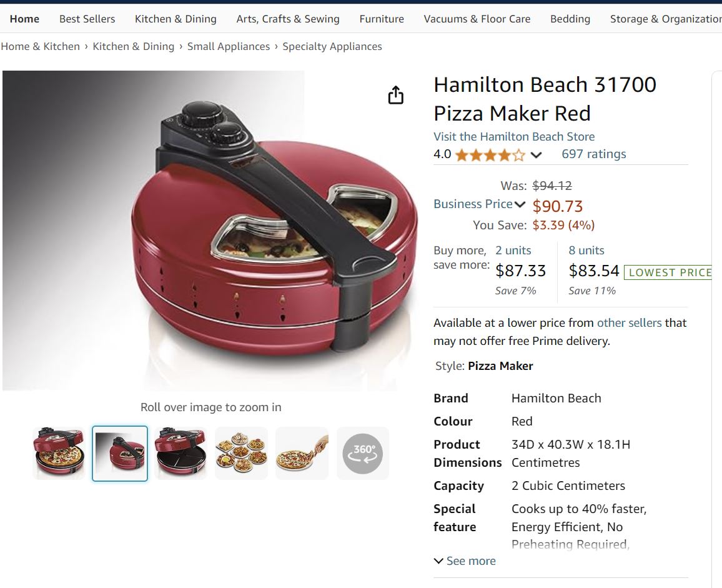Select thumbnail of empty open pizza maker
Viewport: 722px width, 588px height.
click(x=180, y=454)
